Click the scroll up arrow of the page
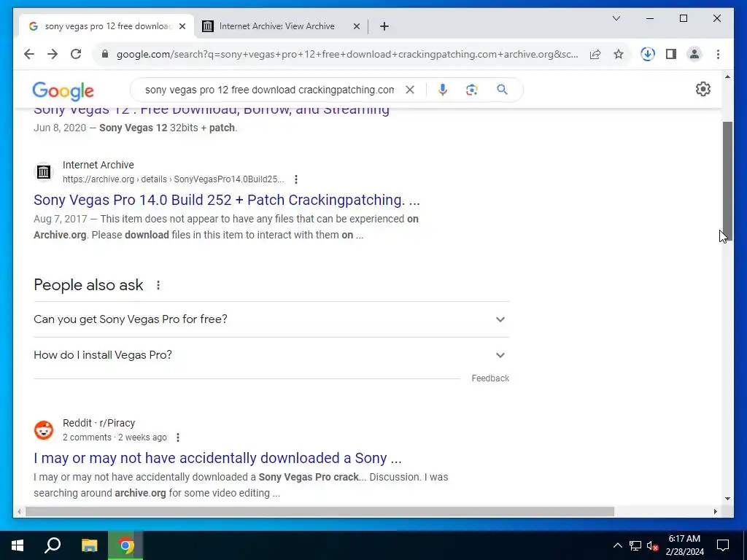The height and width of the screenshot is (560, 747). 727,77
